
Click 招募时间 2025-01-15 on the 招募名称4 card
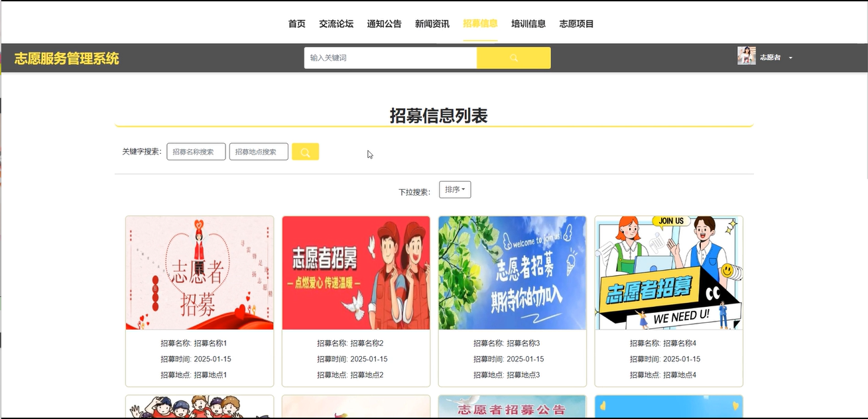[x=665, y=359]
